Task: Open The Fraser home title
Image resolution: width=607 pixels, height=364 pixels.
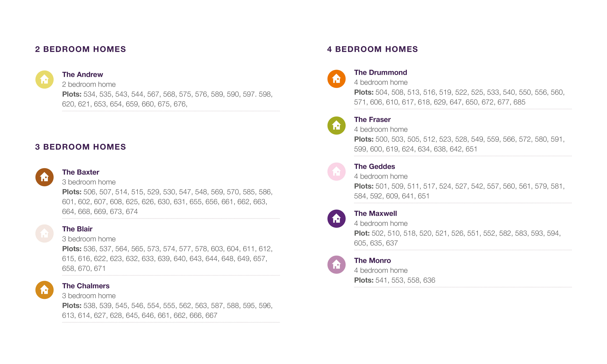Action: [372, 120]
